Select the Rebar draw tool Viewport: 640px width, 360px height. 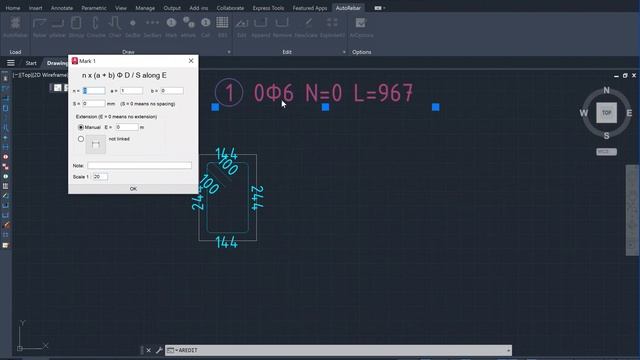tap(40, 27)
